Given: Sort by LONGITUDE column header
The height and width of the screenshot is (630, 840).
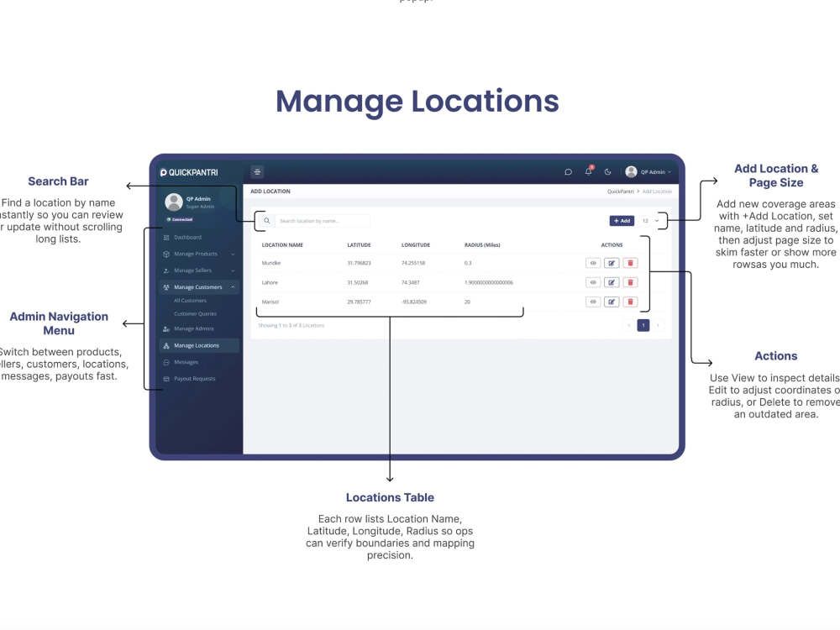Looking at the screenshot, I should [416, 244].
